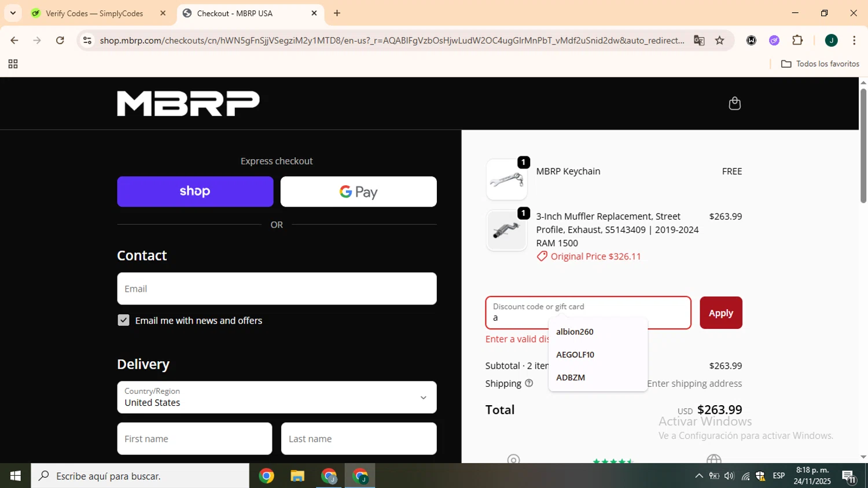
Task: Click the dark round extension icon
Action: tap(751, 41)
